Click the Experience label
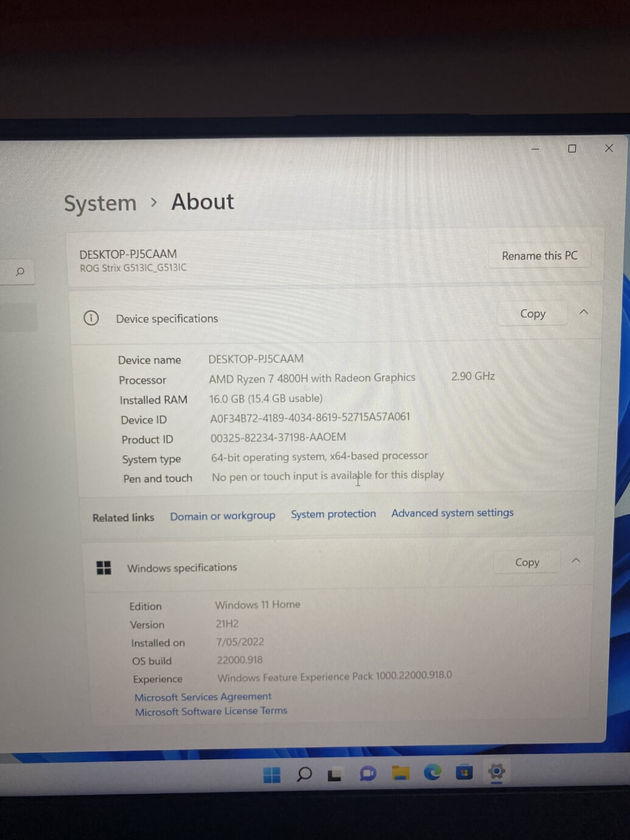Viewport: 630px width, 840px height. pyautogui.click(x=158, y=679)
